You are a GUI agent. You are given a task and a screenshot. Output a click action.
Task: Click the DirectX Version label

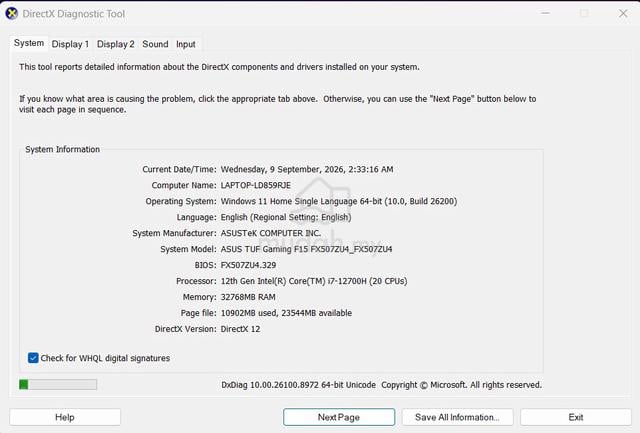[185, 329]
